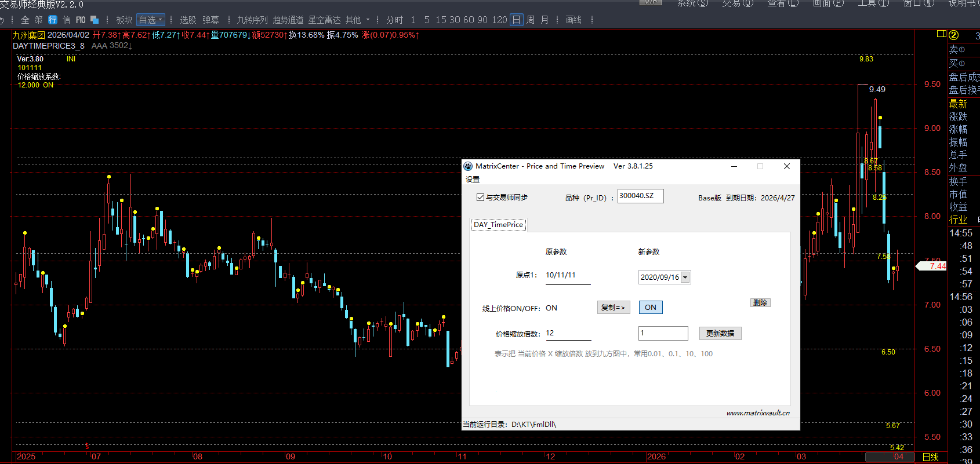Viewport: 980px width, 464px height.
Task: Open the 板块 sector toolbar item
Action: click(x=124, y=20)
